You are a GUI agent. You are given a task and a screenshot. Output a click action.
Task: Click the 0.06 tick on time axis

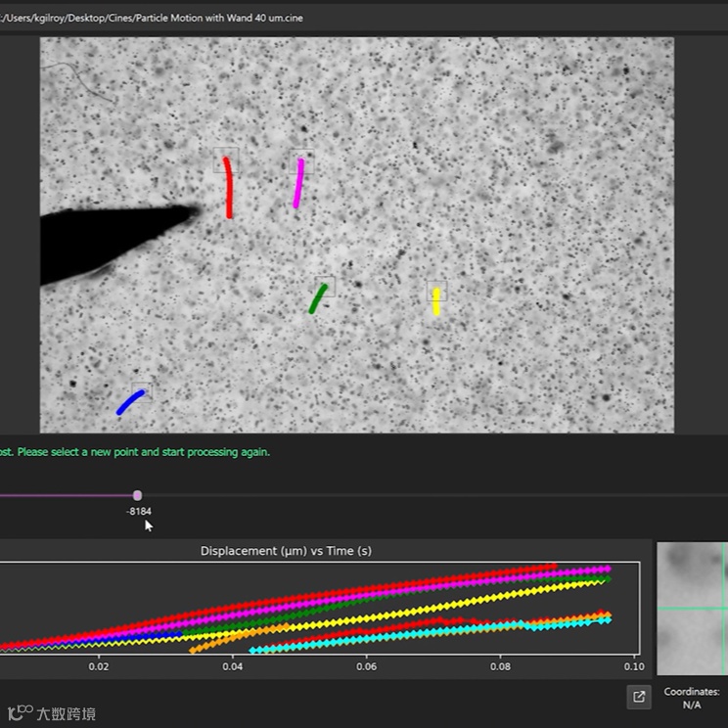[x=366, y=666]
